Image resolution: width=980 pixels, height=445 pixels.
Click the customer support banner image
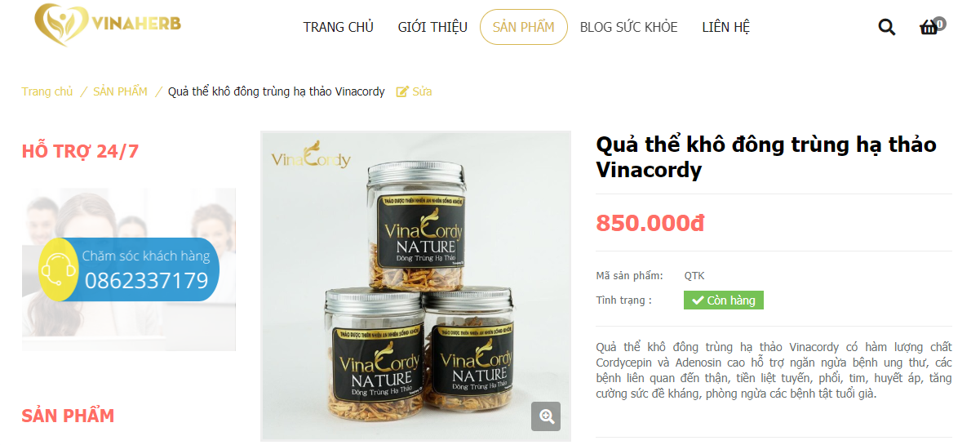click(129, 269)
